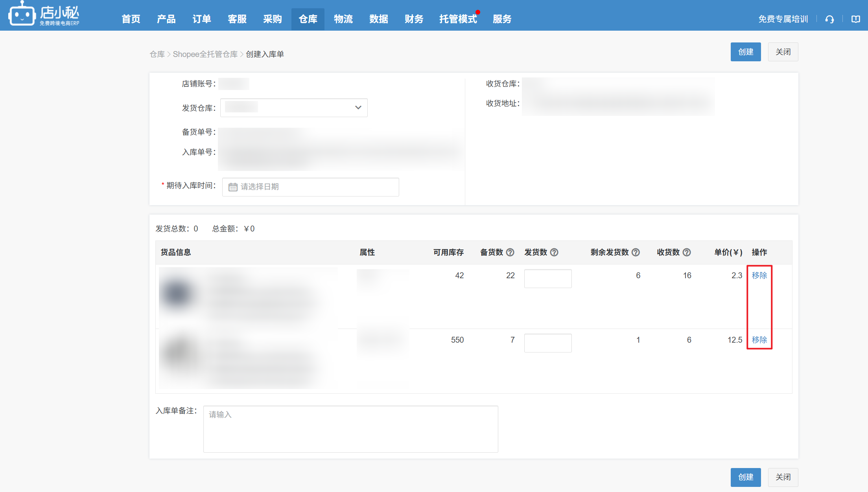Click help icon beside 剩余发货数 column
The height and width of the screenshot is (492, 868).
(636, 252)
